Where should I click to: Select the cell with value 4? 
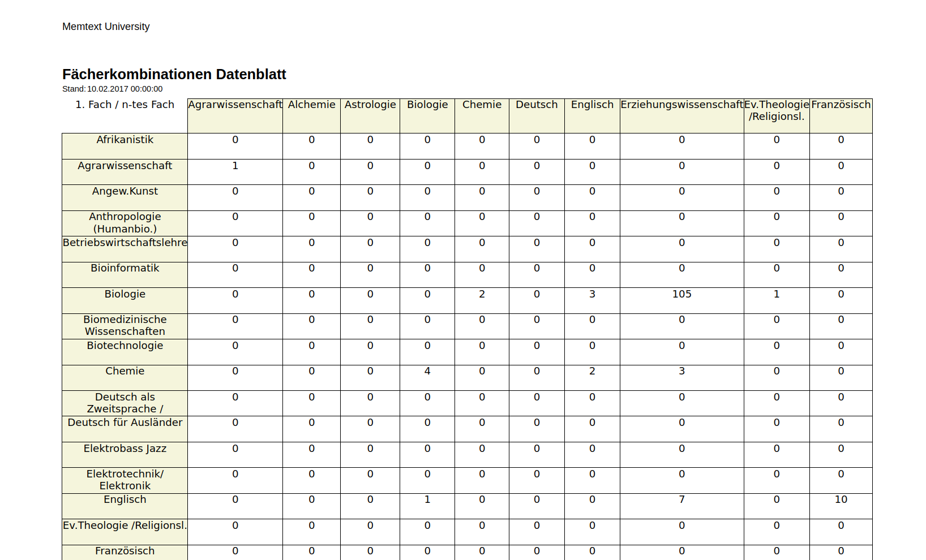click(x=427, y=371)
